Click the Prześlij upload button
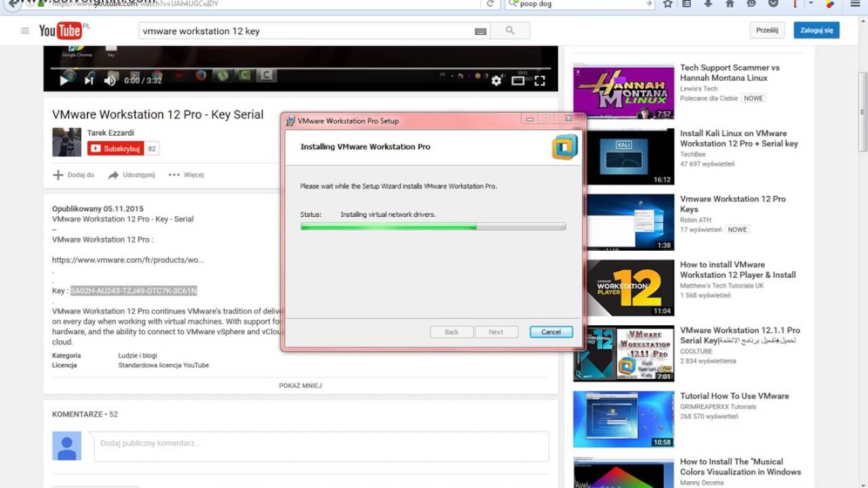Image resolution: width=868 pixels, height=488 pixels. coord(767,30)
